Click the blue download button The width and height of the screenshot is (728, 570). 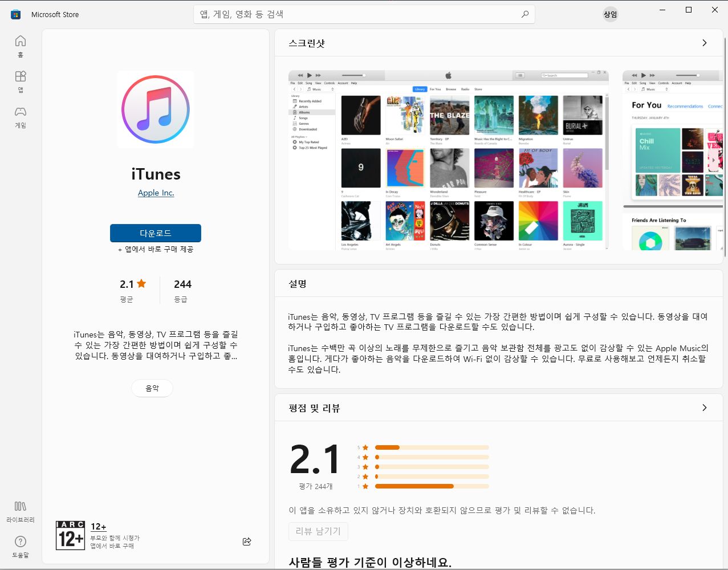pos(156,233)
